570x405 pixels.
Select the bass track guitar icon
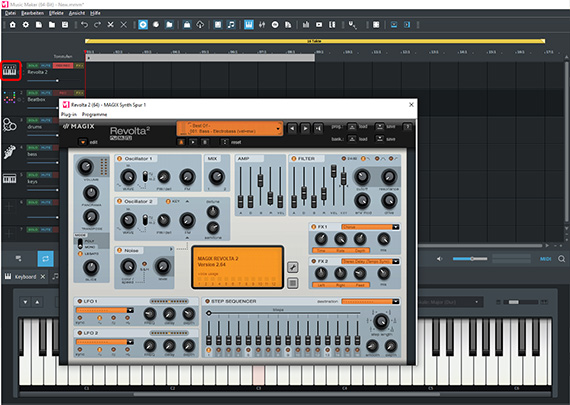click(x=9, y=152)
